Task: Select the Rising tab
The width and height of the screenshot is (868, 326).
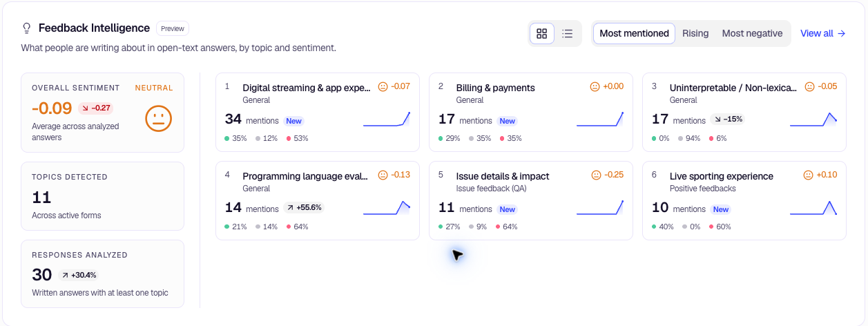Action: pos(695,33)
